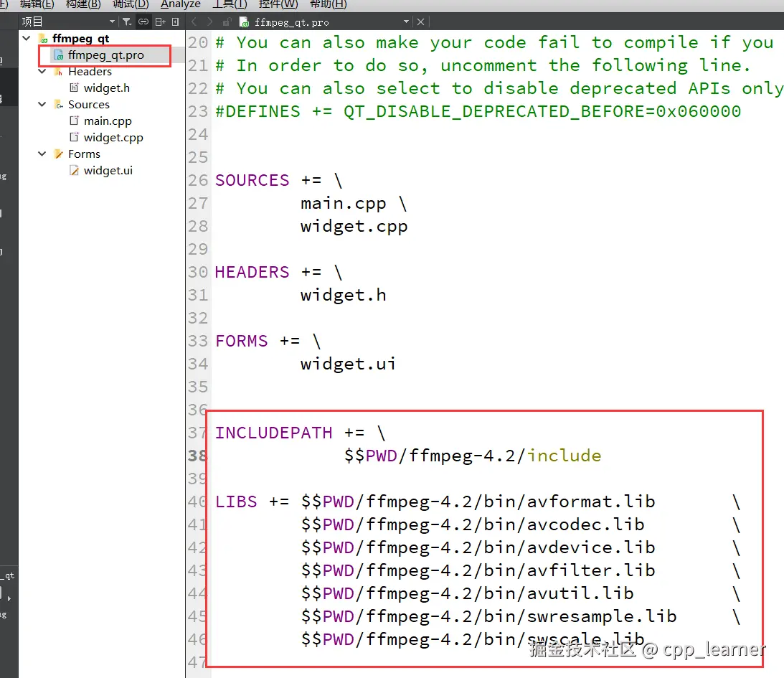Open widget.h in project tree

106,88
